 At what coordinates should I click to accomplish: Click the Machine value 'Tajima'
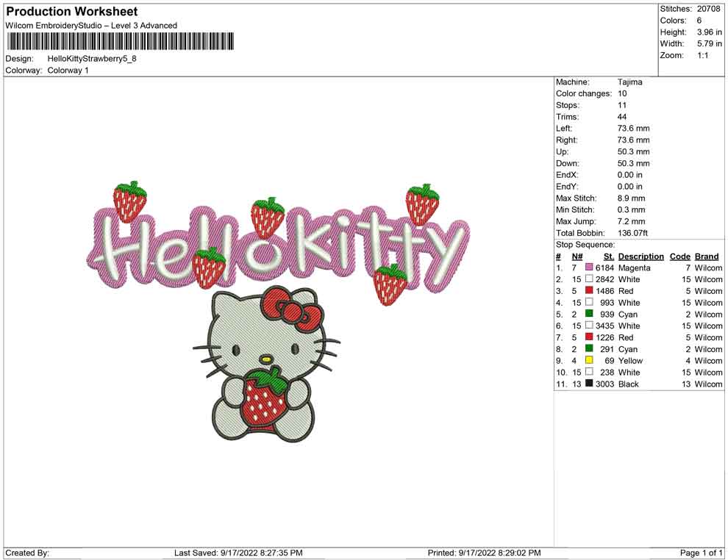tap(630, 82)
